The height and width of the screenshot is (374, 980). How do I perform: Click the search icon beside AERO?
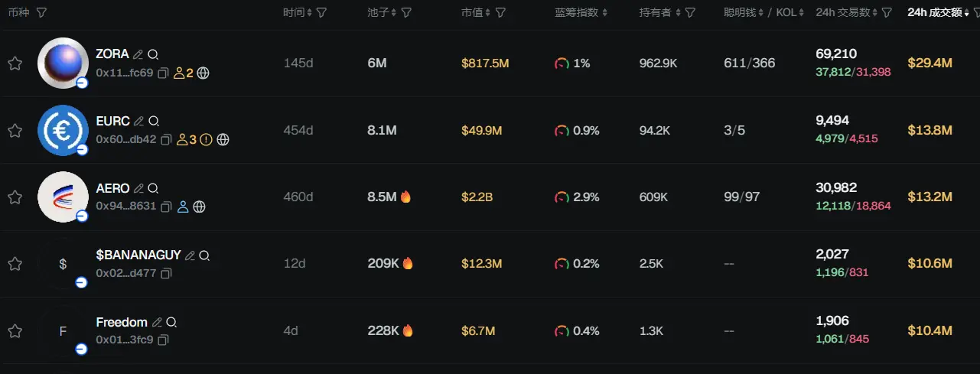pos(153,188)
